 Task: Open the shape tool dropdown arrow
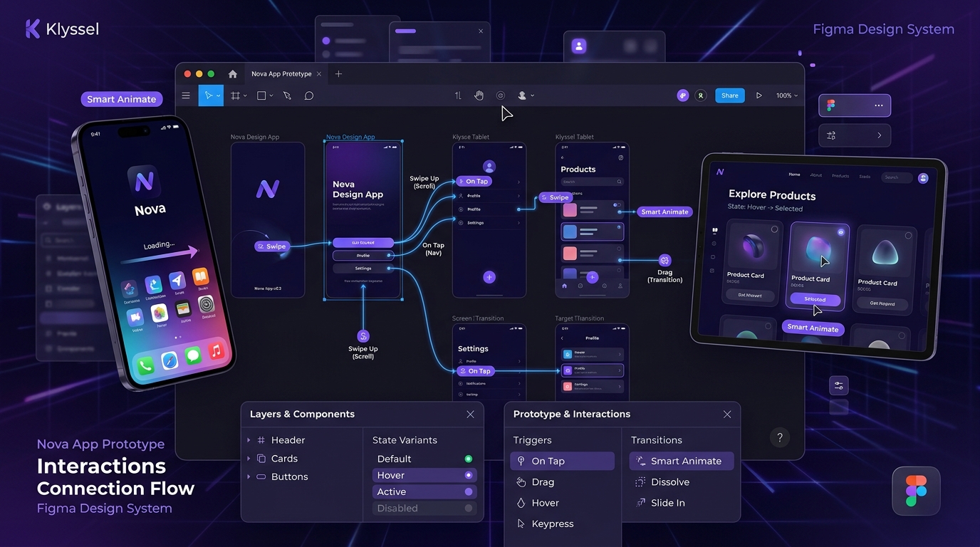(x=271, y=96)
